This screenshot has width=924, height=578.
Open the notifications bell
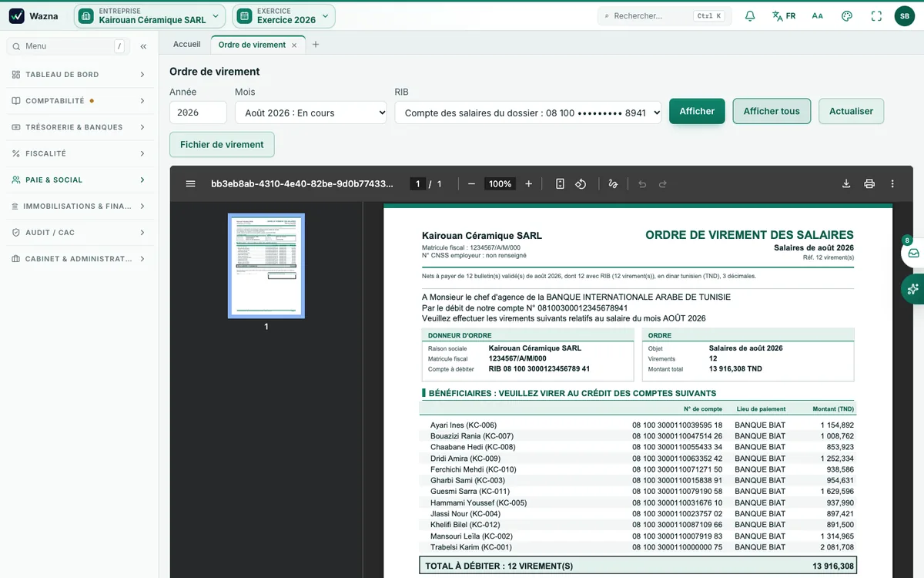pos(750,15)
